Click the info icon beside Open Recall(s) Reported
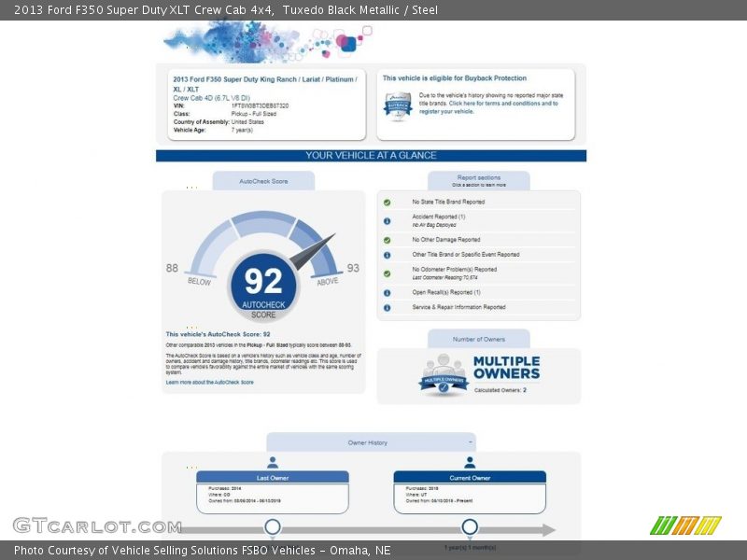The width and height of the screenshot is (747, 560). 387,292
